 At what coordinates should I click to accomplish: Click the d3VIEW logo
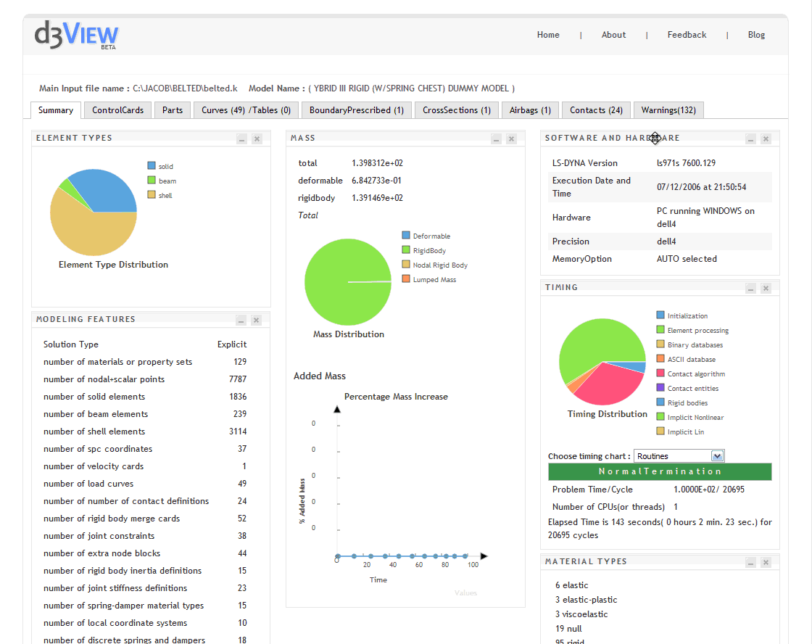click(76, 36)
